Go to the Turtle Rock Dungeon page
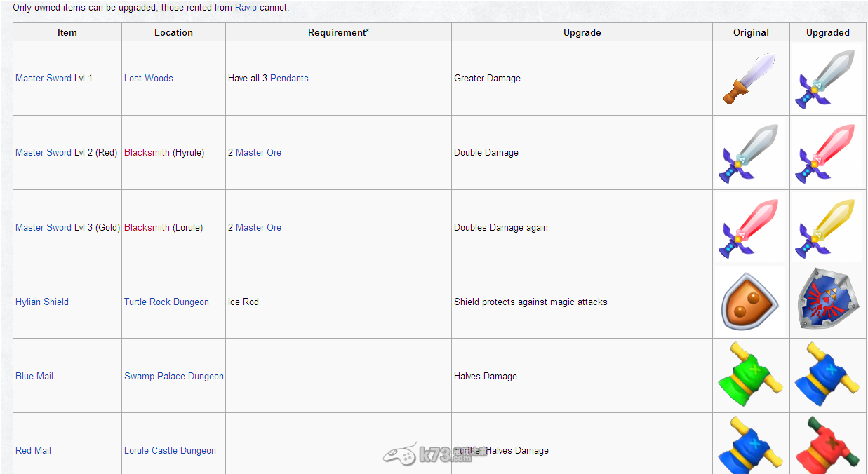This screenshot has height=474, width=868. point(166,302)
